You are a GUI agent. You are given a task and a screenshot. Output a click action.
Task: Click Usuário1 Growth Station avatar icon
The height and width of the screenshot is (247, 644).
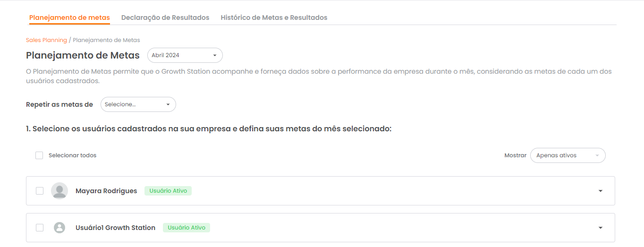(59, 228)
